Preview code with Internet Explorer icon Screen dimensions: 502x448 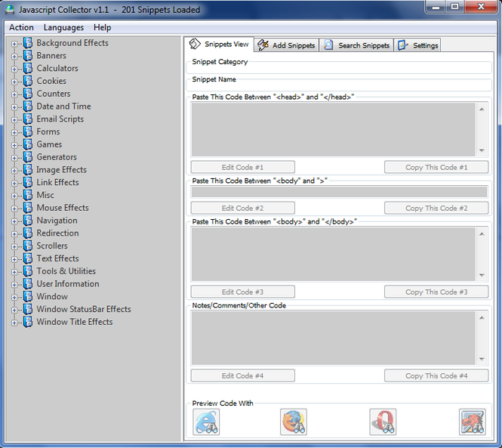click(x=206, y=422)
